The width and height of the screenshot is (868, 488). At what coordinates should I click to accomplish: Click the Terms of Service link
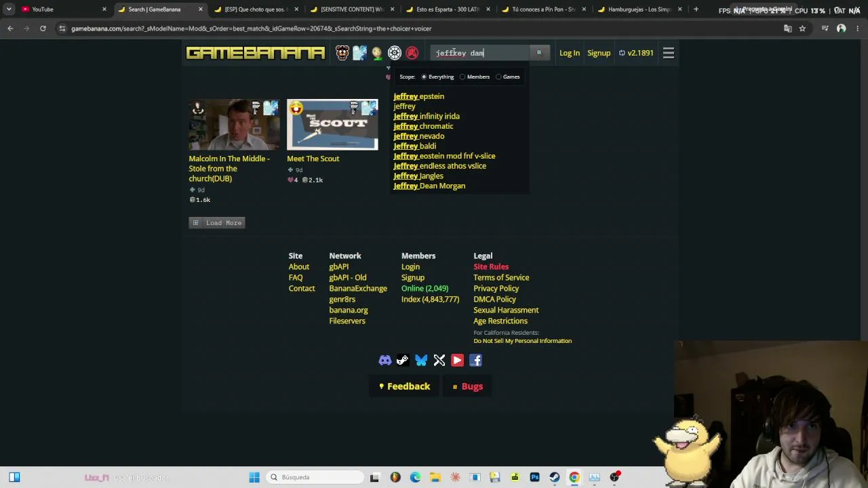coord(501,278)
